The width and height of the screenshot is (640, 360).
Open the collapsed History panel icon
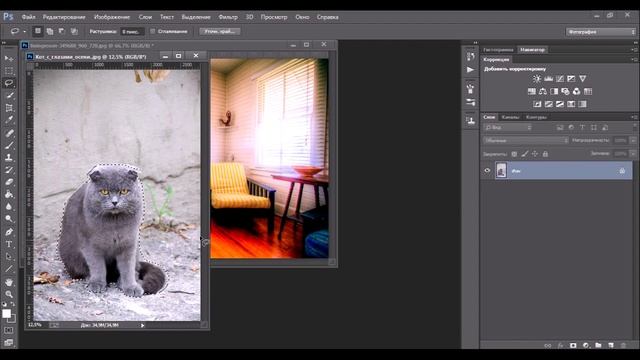pyautogui.click(x=471, y=56)
